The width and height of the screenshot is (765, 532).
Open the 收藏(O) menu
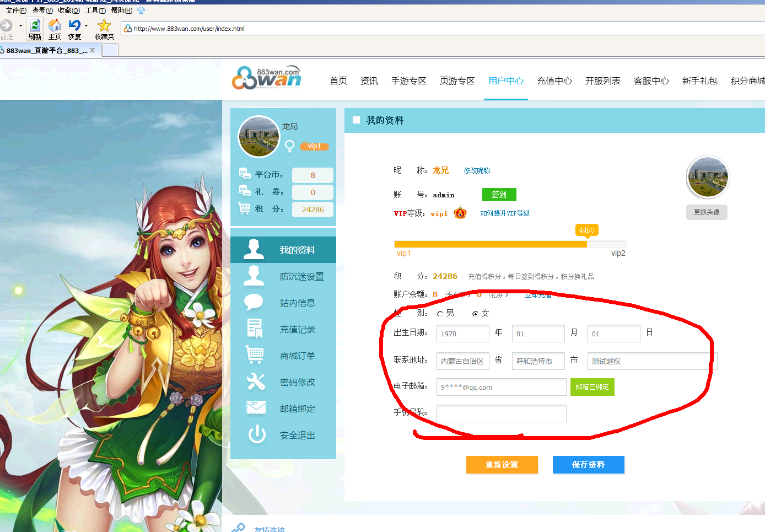[x=69, y=10]
